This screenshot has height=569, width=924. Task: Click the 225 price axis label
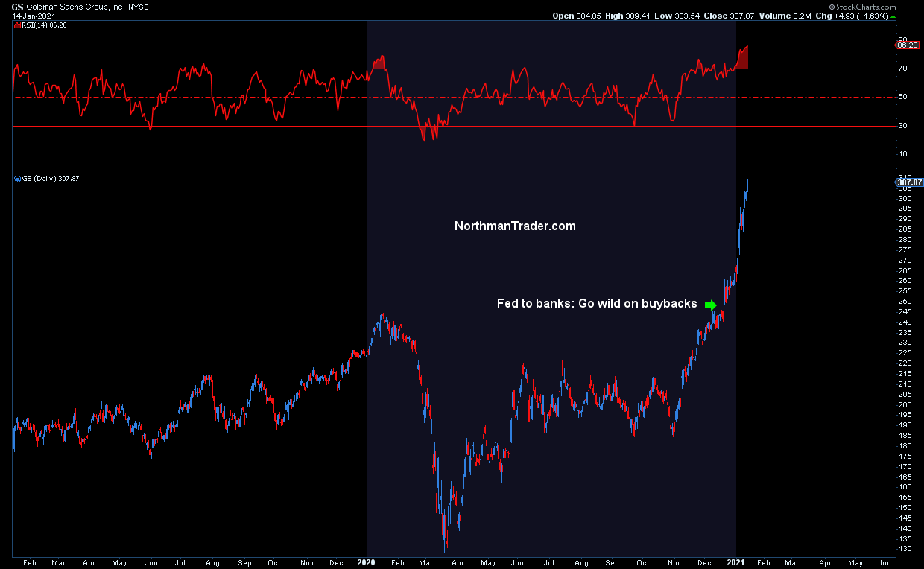pyautogui.click(x=904, y=353)
